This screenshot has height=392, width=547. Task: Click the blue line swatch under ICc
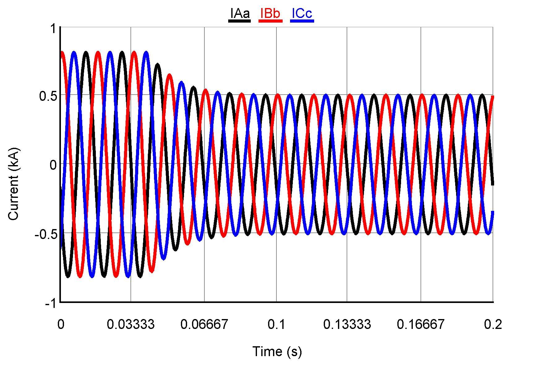(x=302, y=21)
